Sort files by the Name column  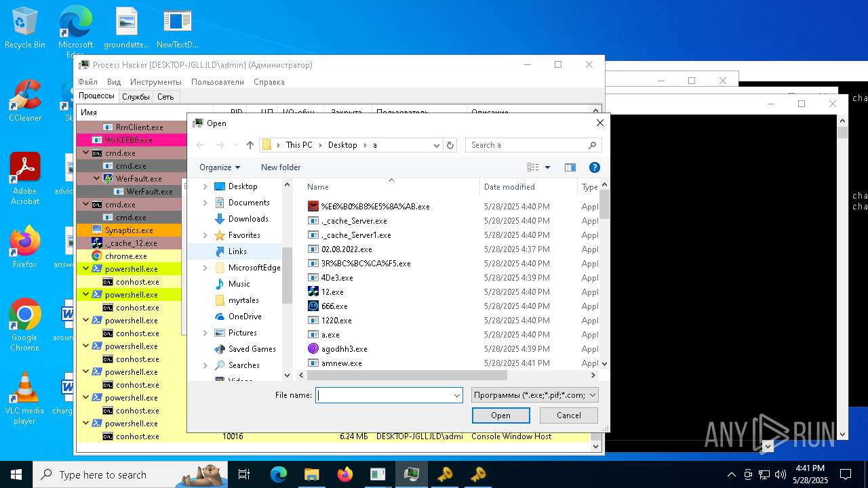pos(391,187)
